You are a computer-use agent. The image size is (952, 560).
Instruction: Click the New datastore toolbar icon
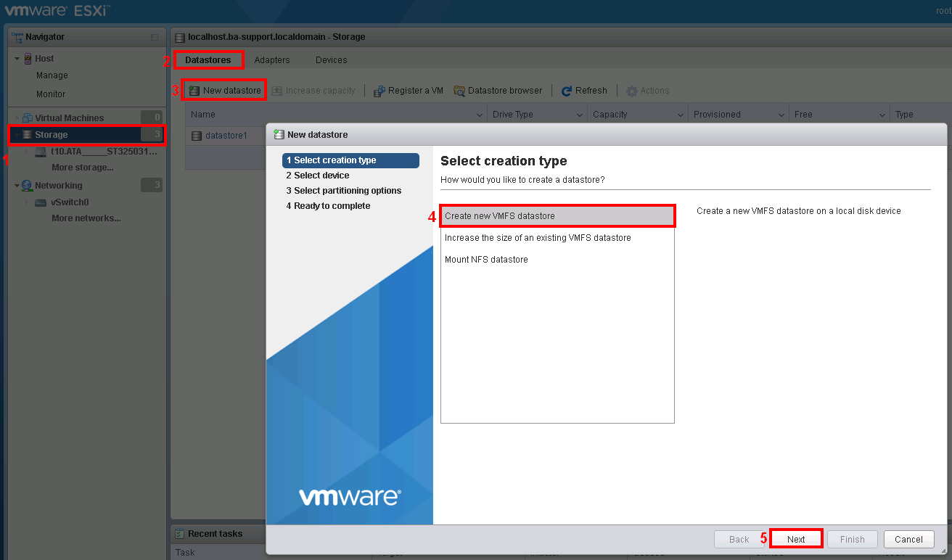pos(194,91)
